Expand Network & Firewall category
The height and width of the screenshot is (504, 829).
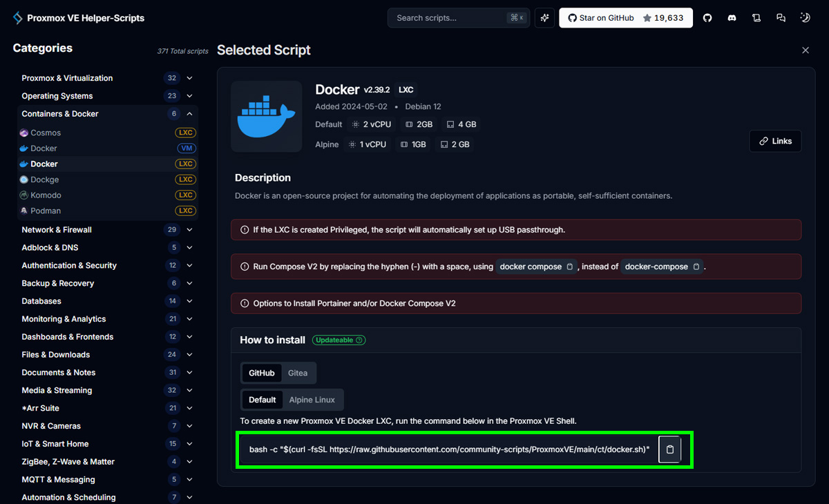[x=108, y=230]
